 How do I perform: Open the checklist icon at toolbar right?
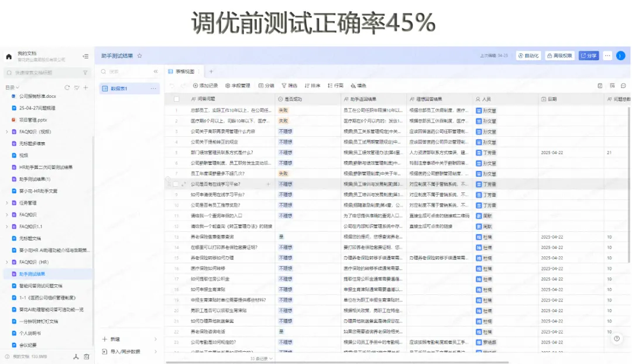click(600, 85)
